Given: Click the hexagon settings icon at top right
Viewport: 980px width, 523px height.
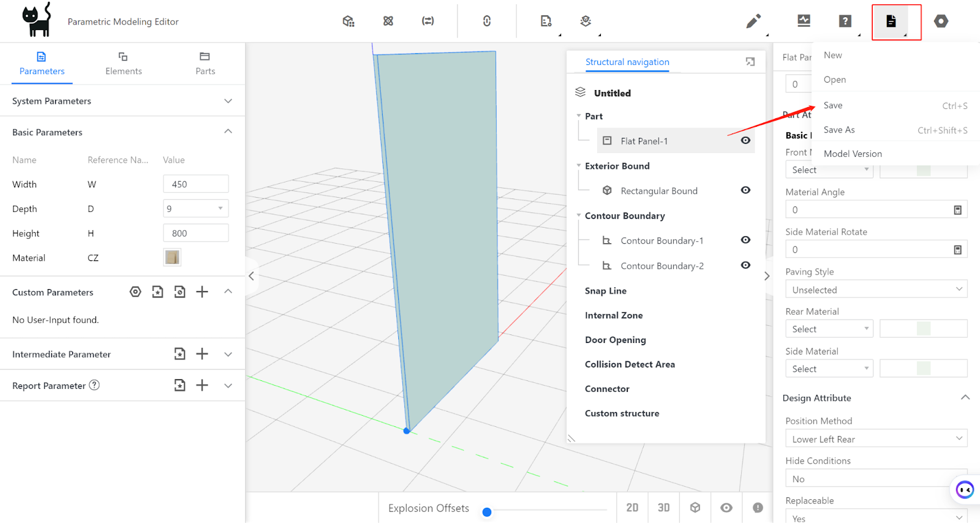Looking at the screenshot, I should point(941,21).
